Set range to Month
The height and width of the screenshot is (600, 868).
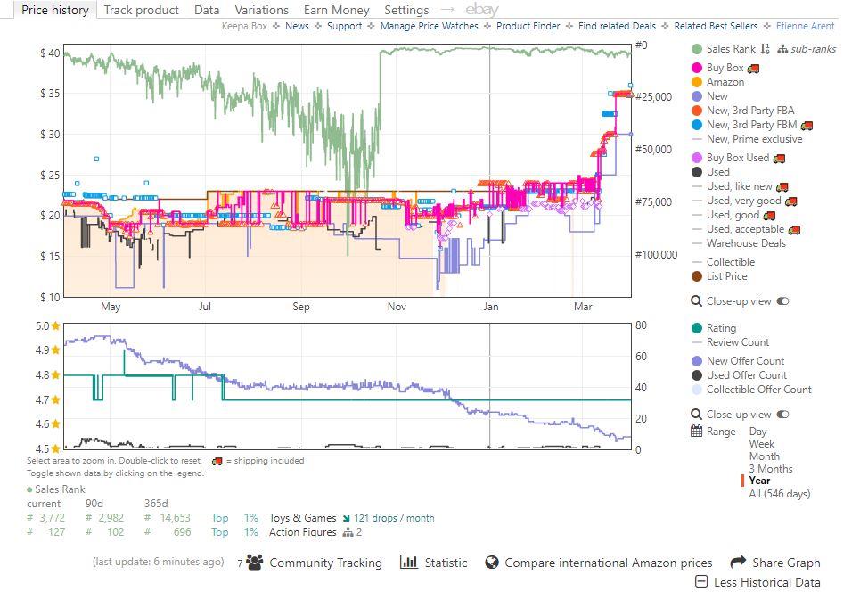tap(764, 456)
